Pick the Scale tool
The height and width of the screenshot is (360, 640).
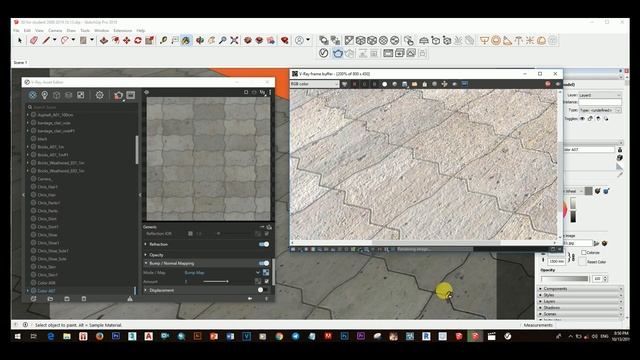click(149, 40)
